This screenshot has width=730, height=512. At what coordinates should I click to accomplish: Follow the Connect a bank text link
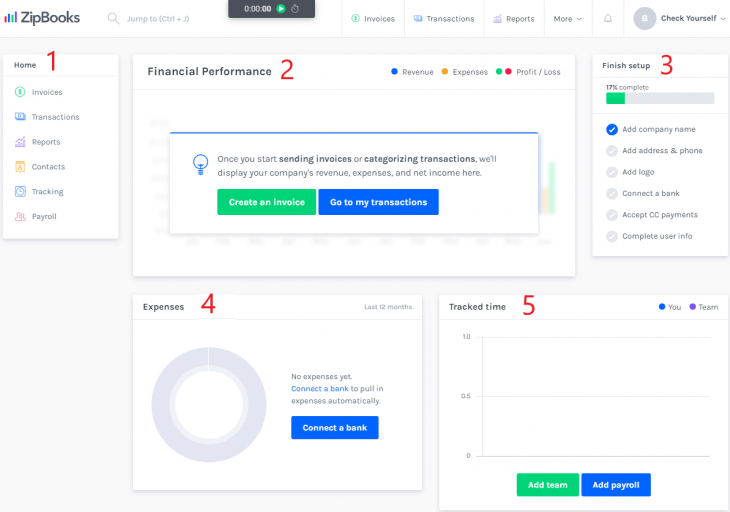[x=320, y=389]
